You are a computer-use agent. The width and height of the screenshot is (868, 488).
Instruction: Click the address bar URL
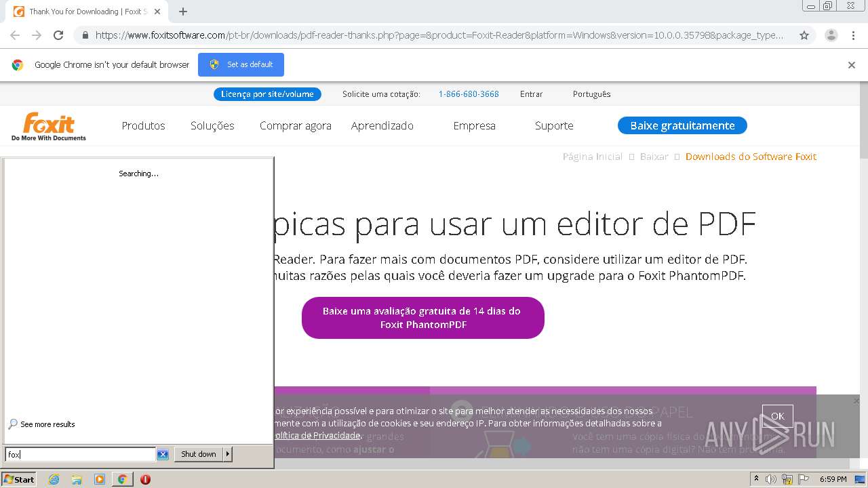click(439, 35)
